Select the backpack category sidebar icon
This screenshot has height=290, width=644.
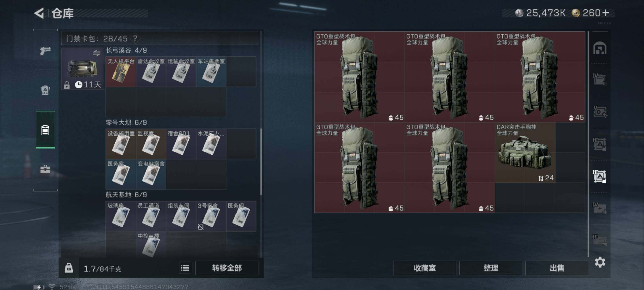tap(45, 90)
